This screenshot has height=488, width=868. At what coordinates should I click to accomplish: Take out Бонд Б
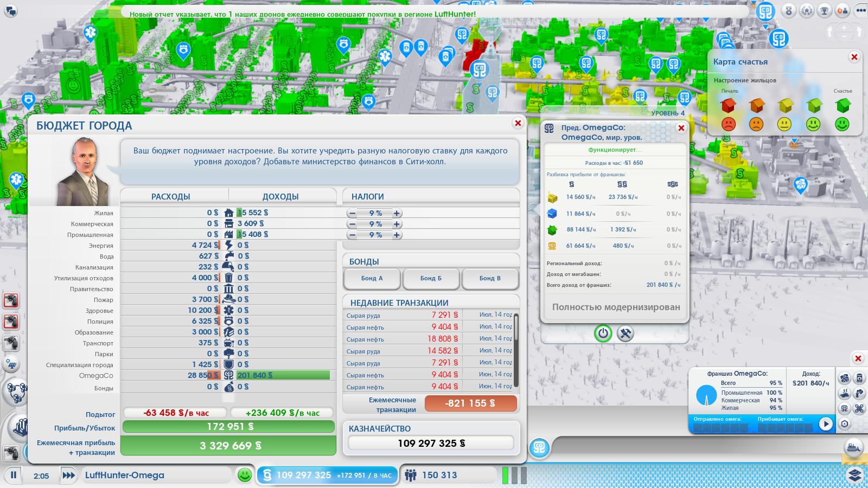tap(431, 278)
